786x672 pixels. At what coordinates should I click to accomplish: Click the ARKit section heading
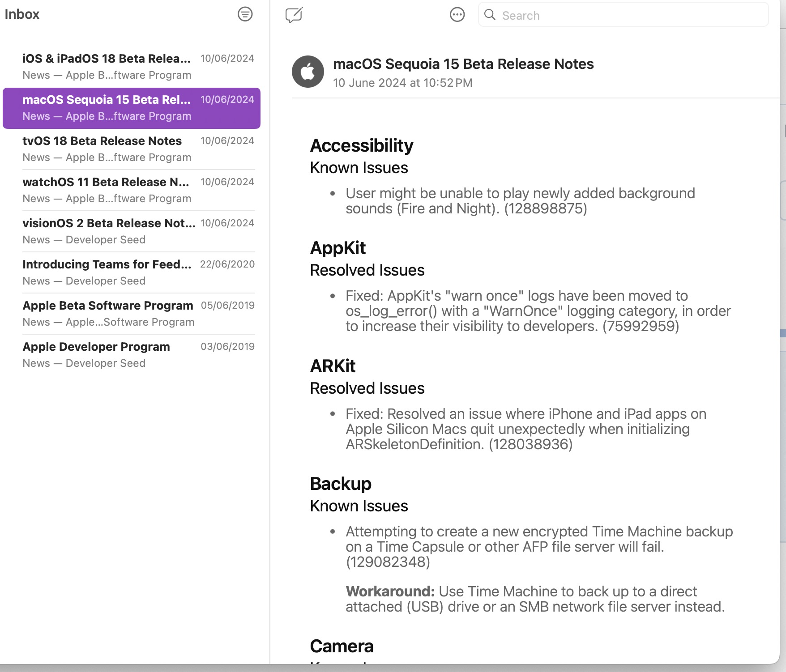333,366
